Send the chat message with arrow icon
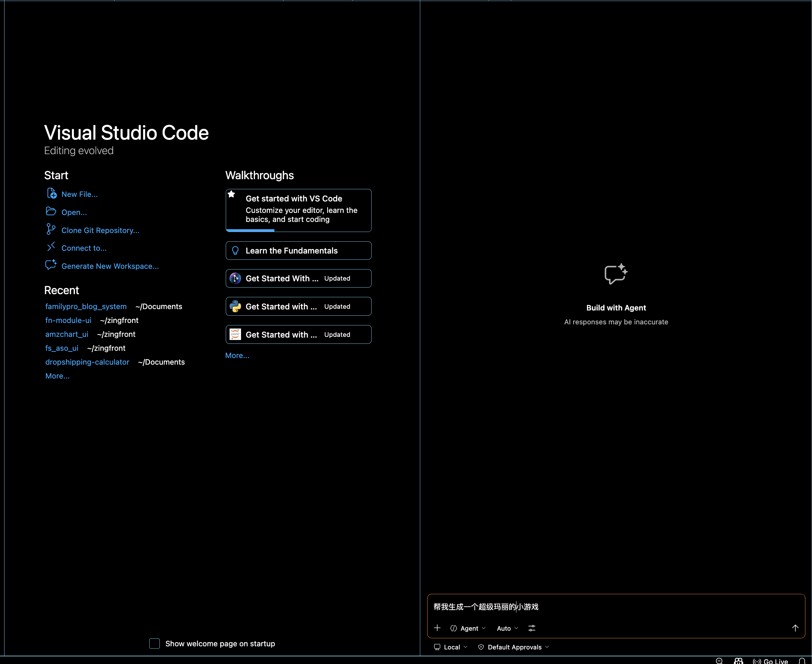The image size is (812, 664). [795, 628]
